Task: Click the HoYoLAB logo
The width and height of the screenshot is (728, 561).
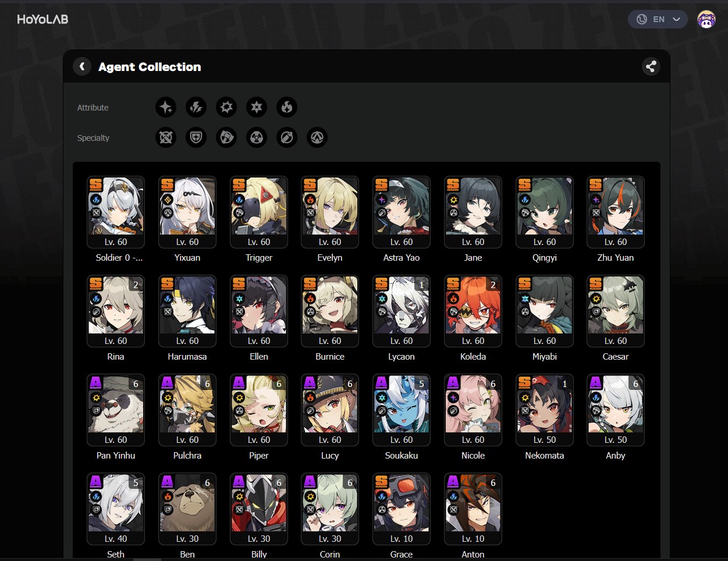Action: 42,19
